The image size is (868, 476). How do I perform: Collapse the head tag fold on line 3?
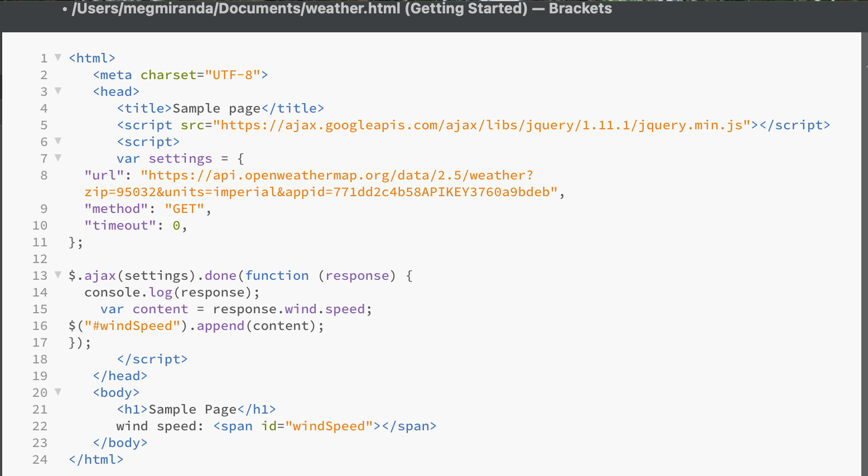coord(58,91)
